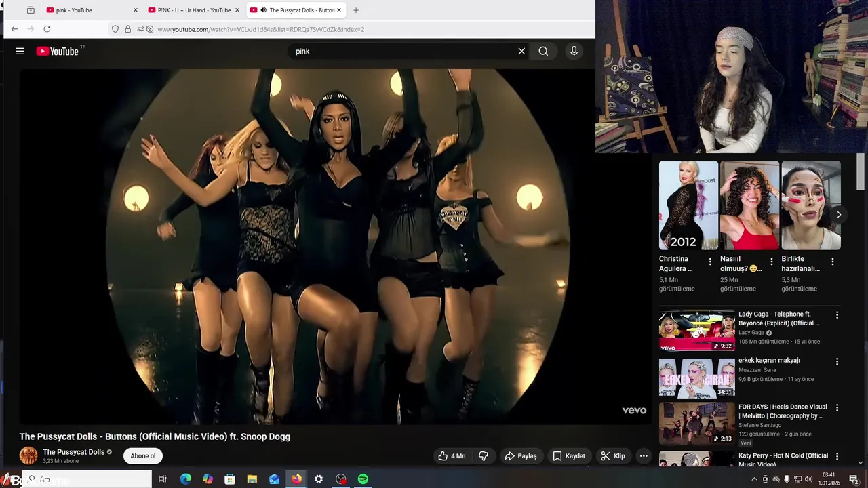Open a new browser tab with plus
Image resolution: width=868 pixels, height=488 pixels.
pos(356,10)
